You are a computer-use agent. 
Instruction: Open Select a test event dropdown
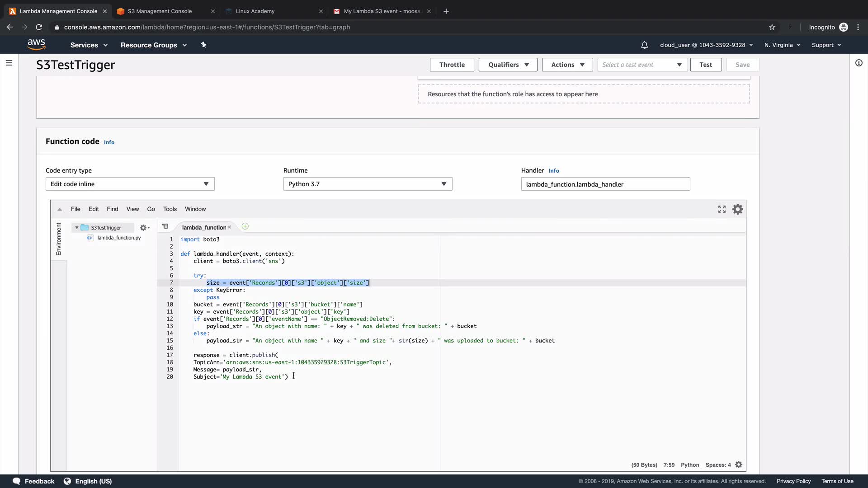point(642,65)
